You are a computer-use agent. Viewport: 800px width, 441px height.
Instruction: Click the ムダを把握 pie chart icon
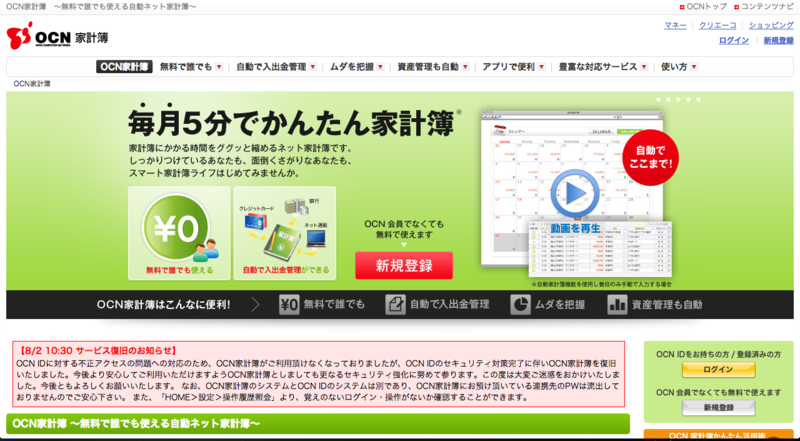click(520, 305)
